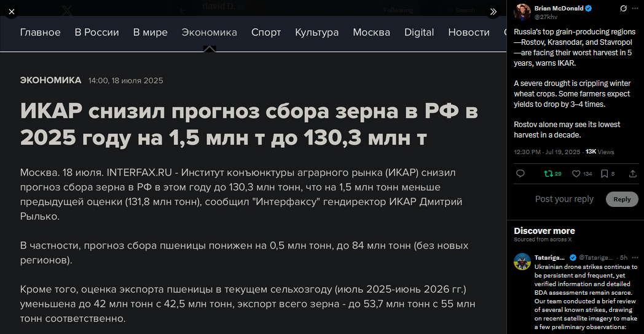
Task: Open Brian McDonald's profile via his name
Action: coord(559,8)
